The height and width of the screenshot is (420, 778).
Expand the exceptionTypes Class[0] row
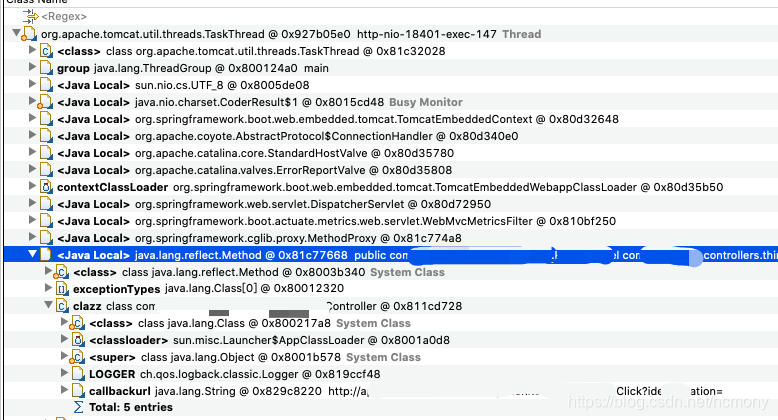pos(48,287)
